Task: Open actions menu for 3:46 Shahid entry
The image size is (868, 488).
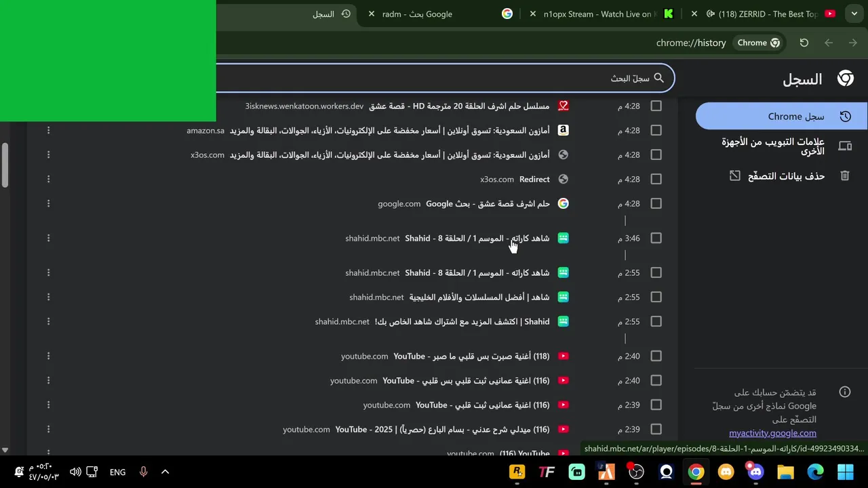Action: click(48, 238)
